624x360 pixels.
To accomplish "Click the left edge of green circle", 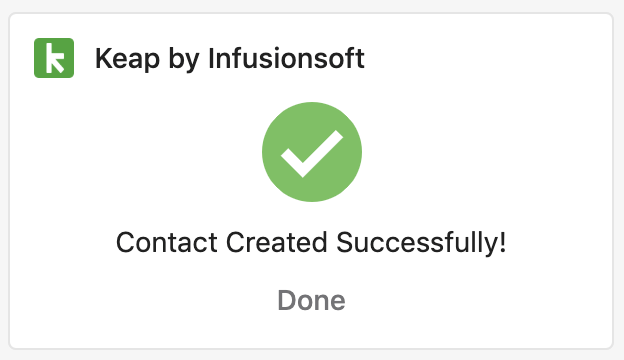I will tap(264, 152).
